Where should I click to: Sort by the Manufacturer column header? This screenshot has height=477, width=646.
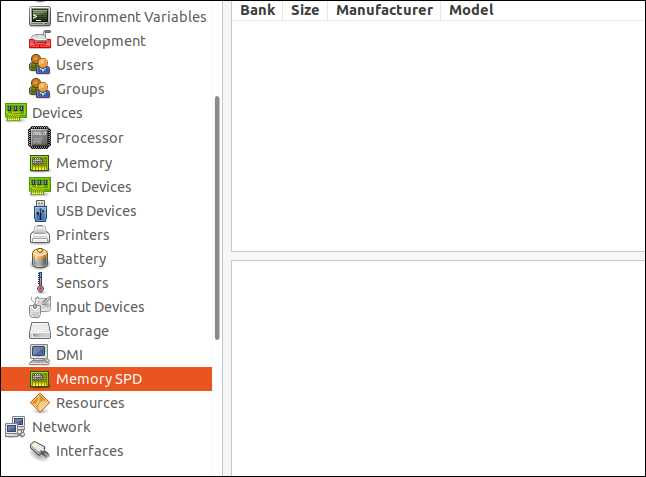pos(384,10)
